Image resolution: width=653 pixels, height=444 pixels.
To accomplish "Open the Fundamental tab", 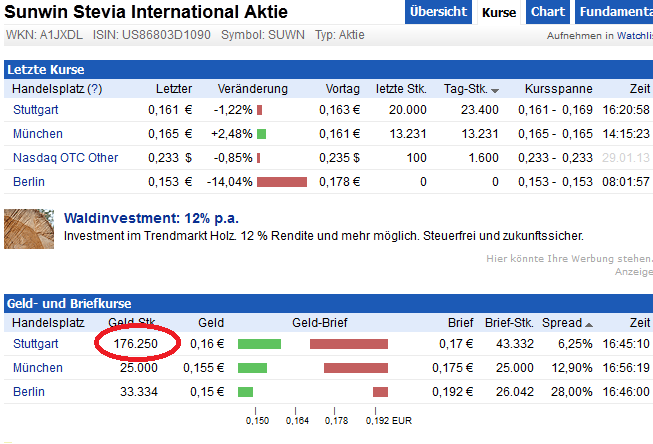I will 614,12.
